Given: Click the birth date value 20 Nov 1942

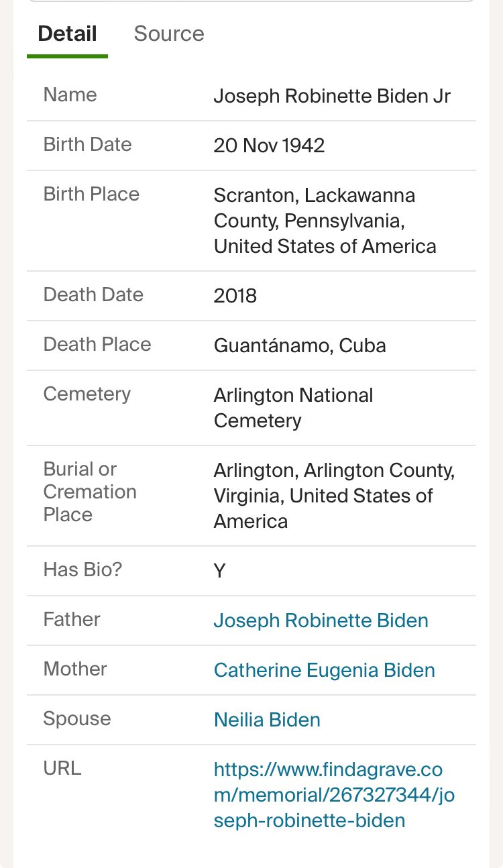Looking at the screenshot, I should pos(269,146).
